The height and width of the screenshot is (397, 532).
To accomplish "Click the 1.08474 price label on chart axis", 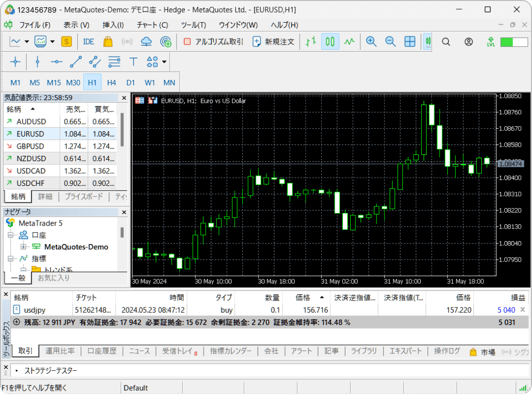I will (510, 164).
